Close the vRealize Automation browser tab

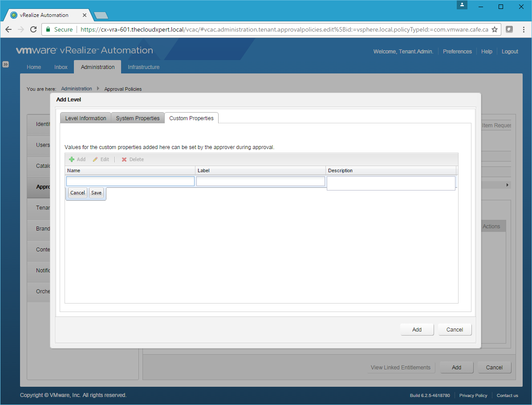coord(85,15)
